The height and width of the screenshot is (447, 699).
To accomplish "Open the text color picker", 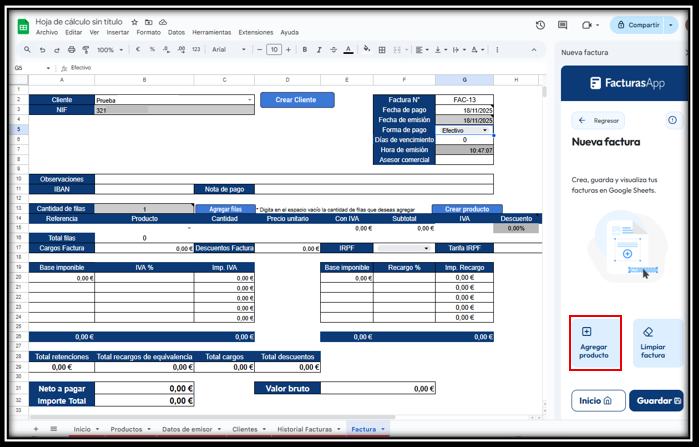I will coord(349,48).
